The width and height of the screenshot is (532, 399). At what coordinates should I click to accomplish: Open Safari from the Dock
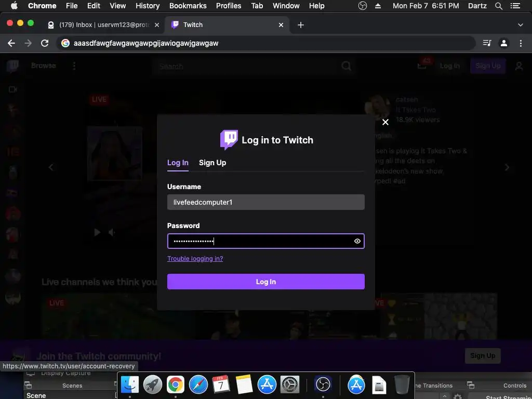(198, 384)
